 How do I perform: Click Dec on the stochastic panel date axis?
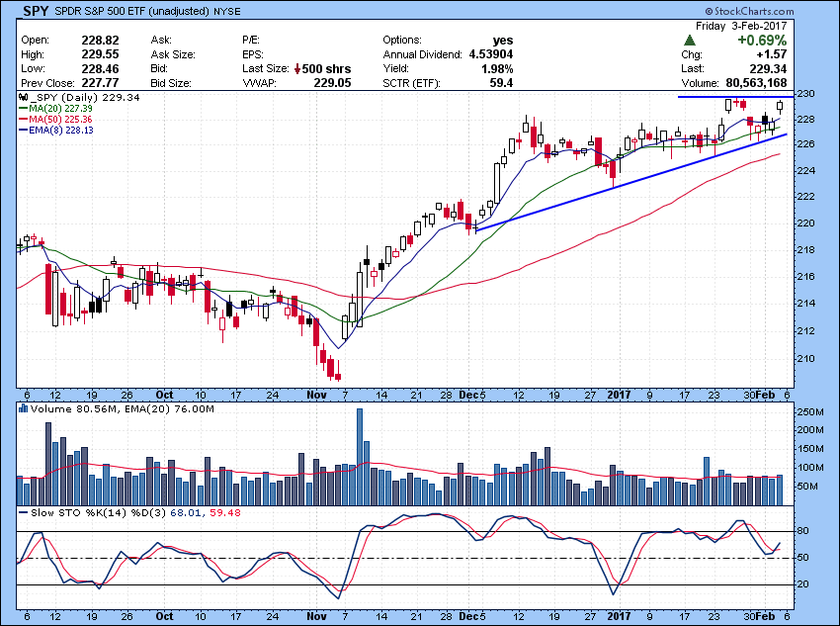point(468,616)
